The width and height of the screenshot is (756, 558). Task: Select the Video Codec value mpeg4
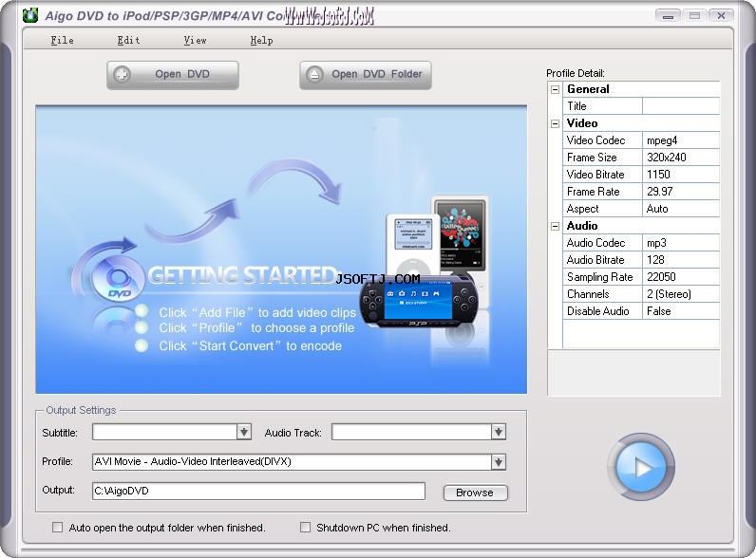[681, 140]
